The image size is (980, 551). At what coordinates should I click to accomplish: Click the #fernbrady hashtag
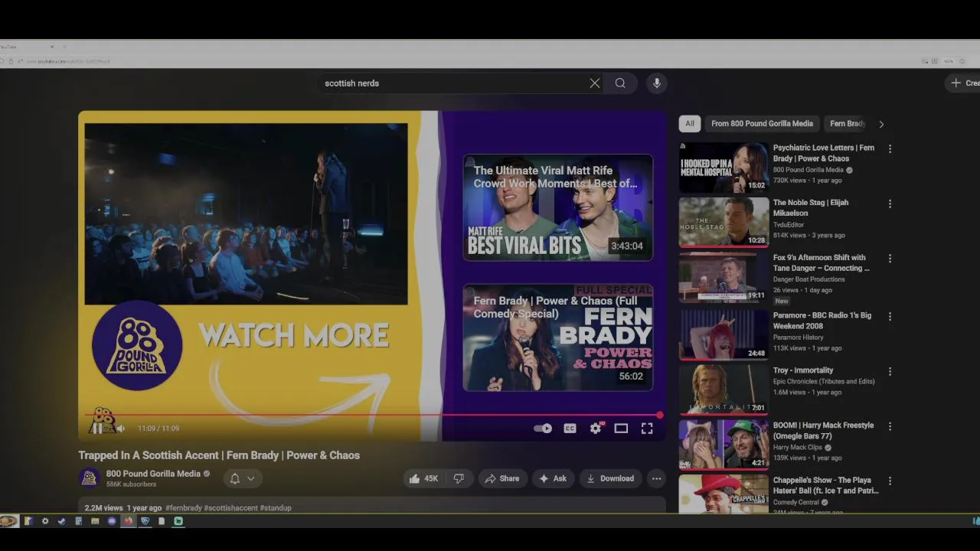coord(184,508)
